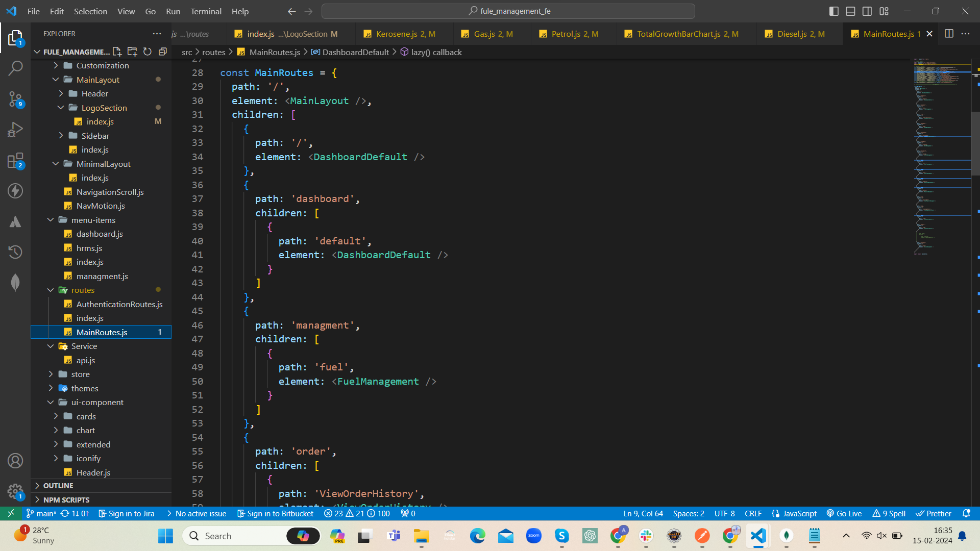Open the Search view in activity bar

[15, 68]
